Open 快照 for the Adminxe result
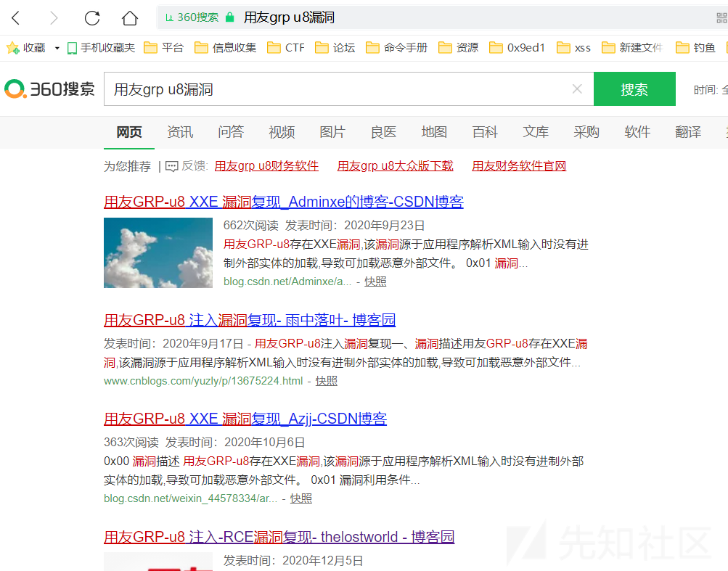 [375, 282]
